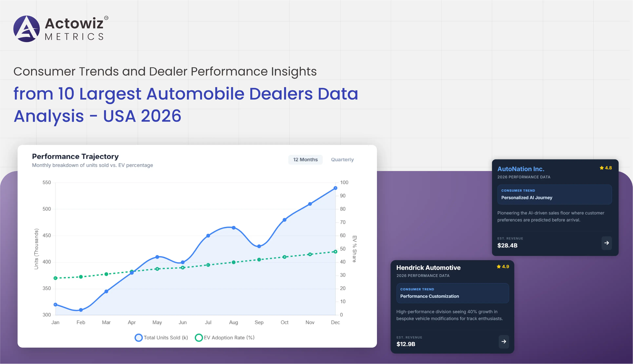
Task: Click the 'Consumer Trends and Dealer Performance Insights' heading
Action: click(x=165, y=71)
